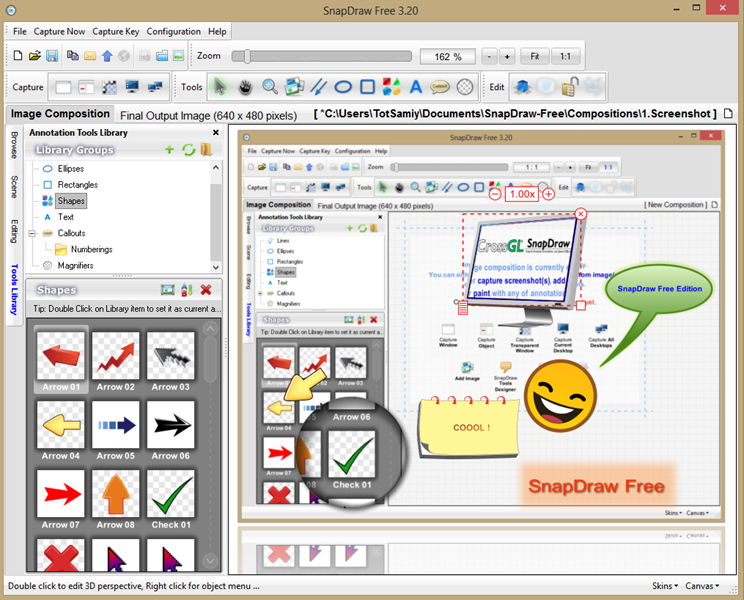This screenshot has width=744, height=600.
Task: Choose the Magnifier tool in Tools bar
Action: [x=465, y=87]
